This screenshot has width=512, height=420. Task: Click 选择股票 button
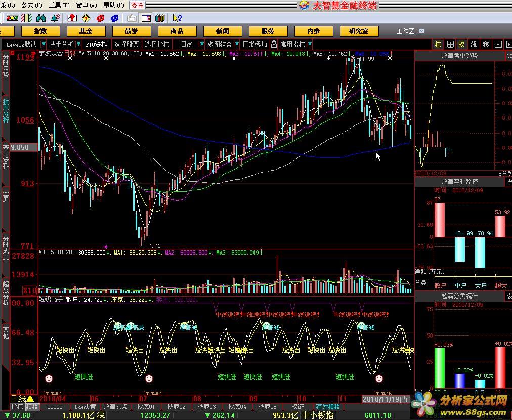126,44
